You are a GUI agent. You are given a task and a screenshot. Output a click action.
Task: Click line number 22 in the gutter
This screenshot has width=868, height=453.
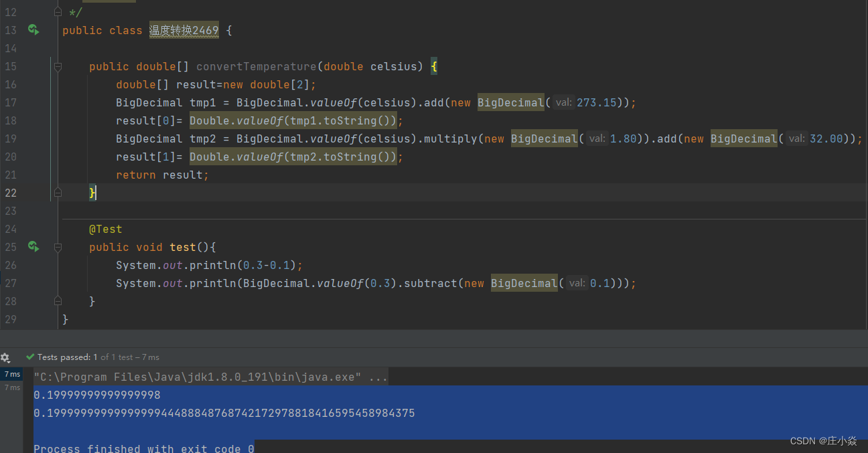(10, 193)
